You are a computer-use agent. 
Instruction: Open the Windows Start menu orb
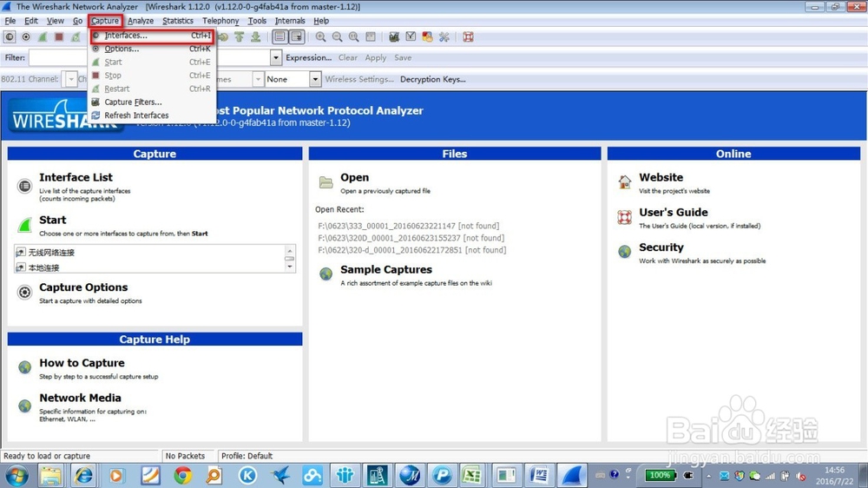point(16,476)
